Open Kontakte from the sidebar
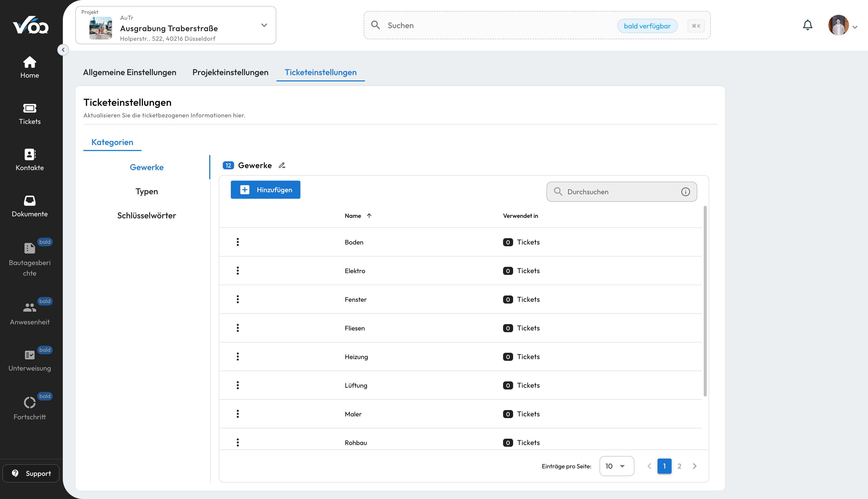Viewport: 868px width, 499px height. pos(30,159)
